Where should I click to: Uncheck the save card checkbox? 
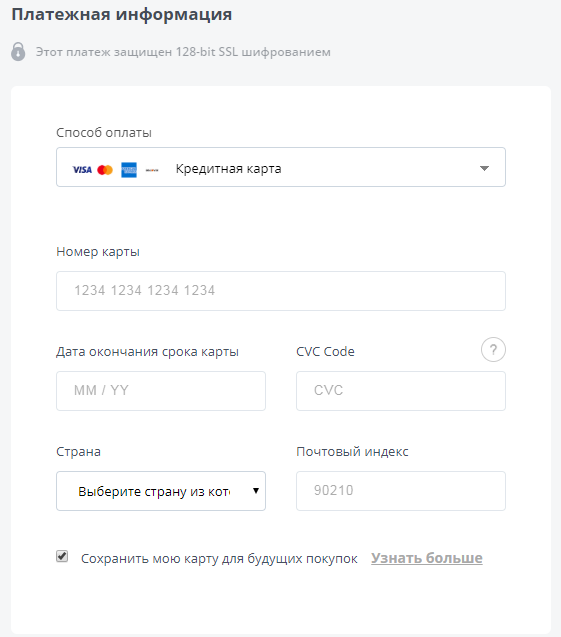click(62, 556)
